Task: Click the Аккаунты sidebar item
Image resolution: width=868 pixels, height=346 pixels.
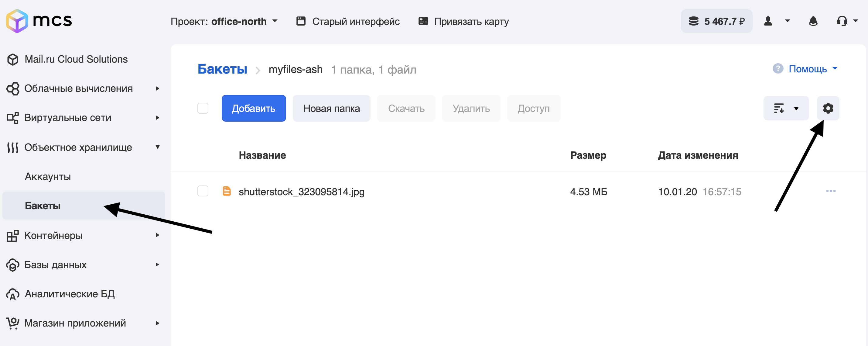Action: (49, 176)
